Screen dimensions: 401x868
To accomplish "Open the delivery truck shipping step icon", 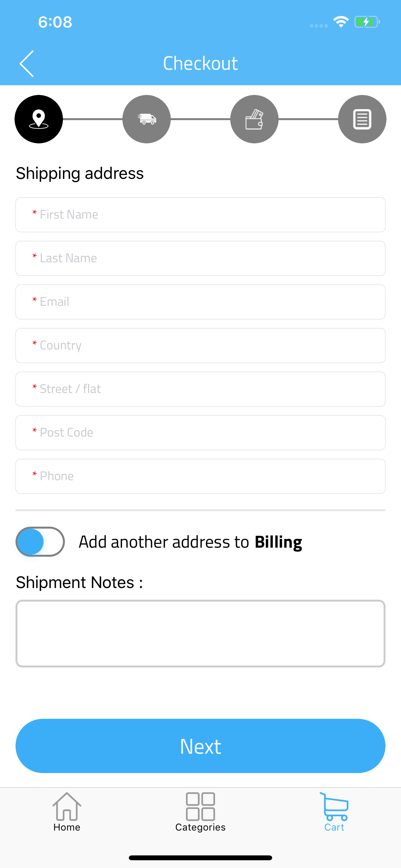I will pos(147,119).
